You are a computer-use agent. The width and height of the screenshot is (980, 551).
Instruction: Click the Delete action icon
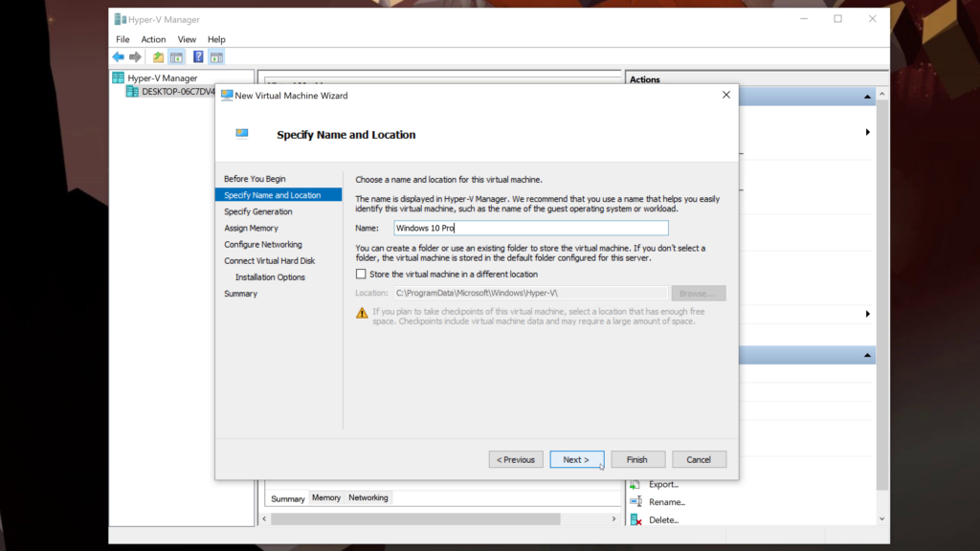(x=635, y=519)
